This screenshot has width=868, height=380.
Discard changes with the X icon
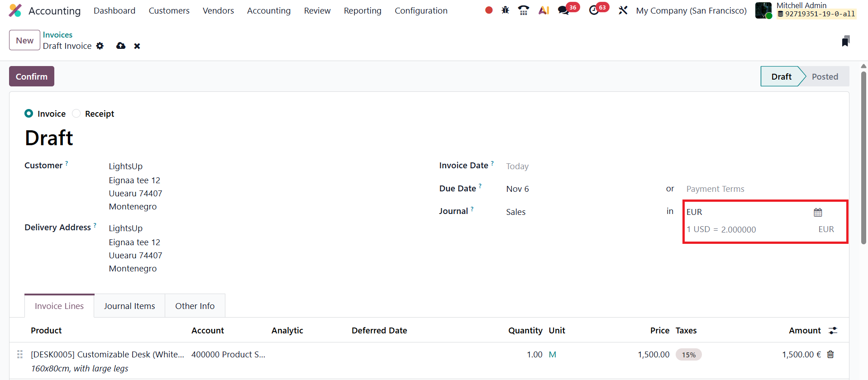coord(137,46)
